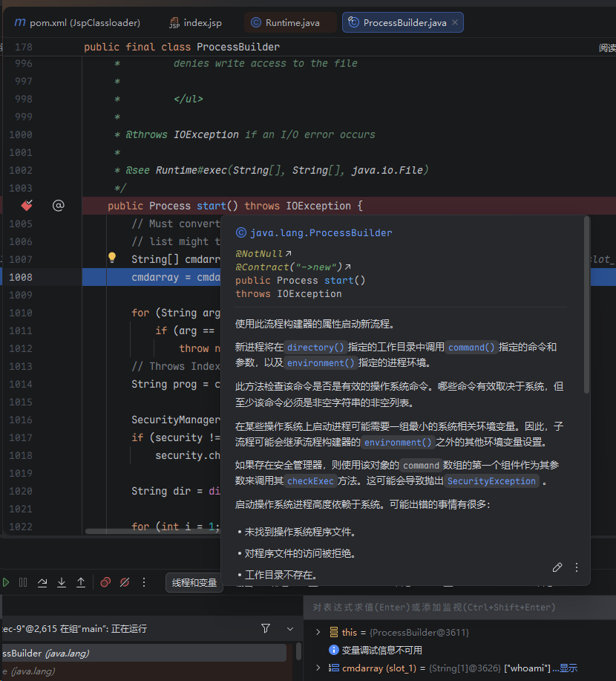Image resolution: width=616 pixels, height=681 pixels.
Task: Switch to the index.jsp tab
Action: tap(196, 23)
